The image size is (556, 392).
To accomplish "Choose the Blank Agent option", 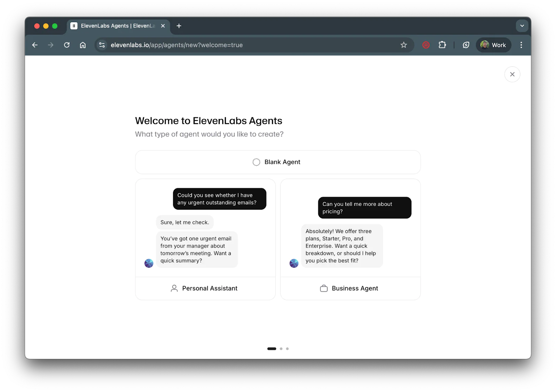I will click(x=278, y=162).
